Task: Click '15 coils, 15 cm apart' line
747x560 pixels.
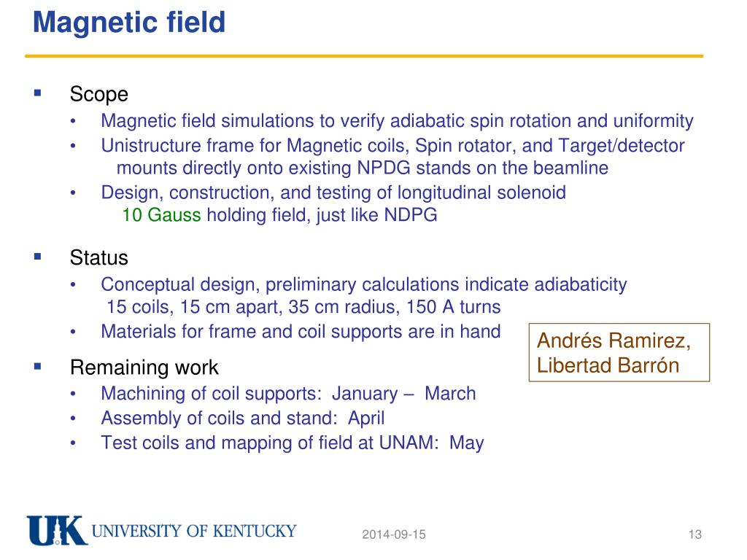Action: [x=303, y=307]
